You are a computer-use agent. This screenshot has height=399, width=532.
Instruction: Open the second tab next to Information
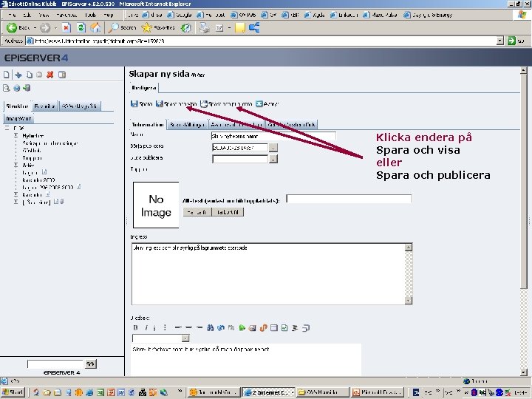click(x=187, y=125)
